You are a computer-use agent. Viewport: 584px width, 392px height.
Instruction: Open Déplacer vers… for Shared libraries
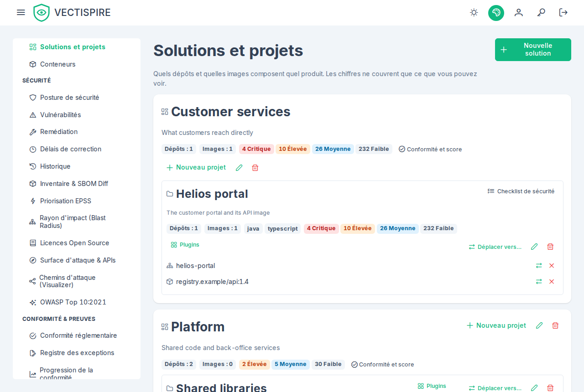point(495,388)
